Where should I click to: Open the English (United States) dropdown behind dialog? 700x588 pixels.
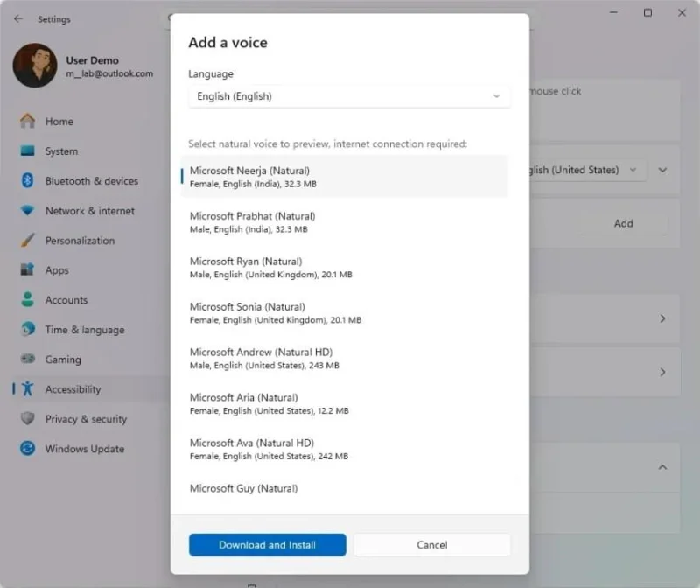(x=587, y=170)
